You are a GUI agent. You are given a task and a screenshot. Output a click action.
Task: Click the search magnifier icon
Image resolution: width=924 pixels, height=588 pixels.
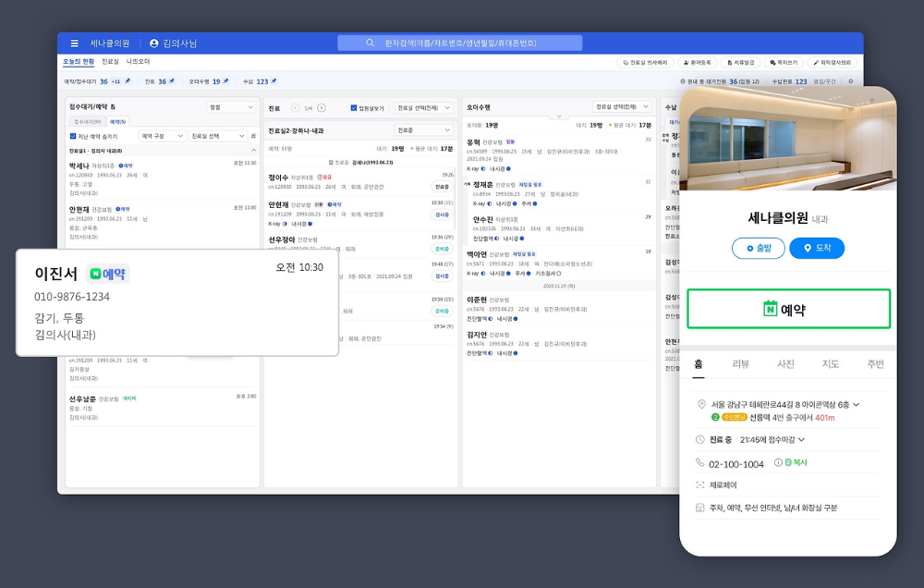click(370, 43)
